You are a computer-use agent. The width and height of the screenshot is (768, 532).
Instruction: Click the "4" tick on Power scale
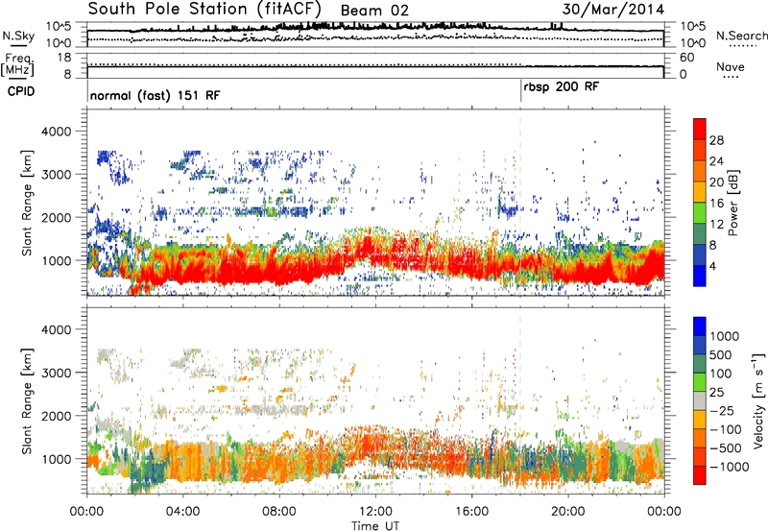click(x=712, y=266)
